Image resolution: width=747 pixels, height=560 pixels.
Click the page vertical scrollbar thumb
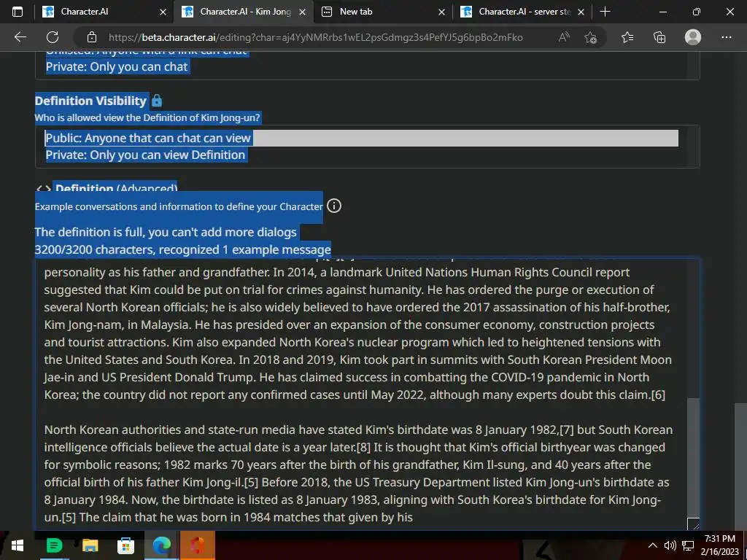[x=741, y=466]
